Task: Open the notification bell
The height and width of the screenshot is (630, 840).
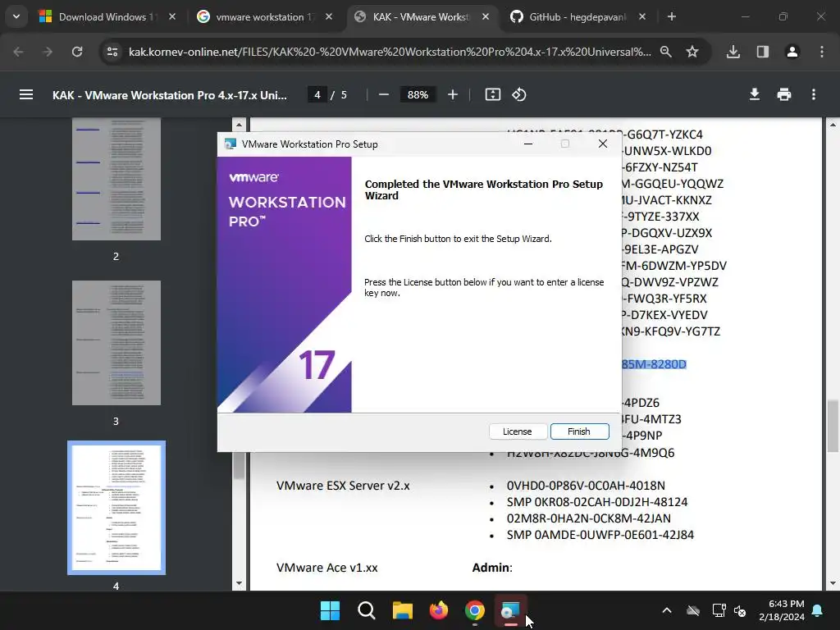Action: 818,610
